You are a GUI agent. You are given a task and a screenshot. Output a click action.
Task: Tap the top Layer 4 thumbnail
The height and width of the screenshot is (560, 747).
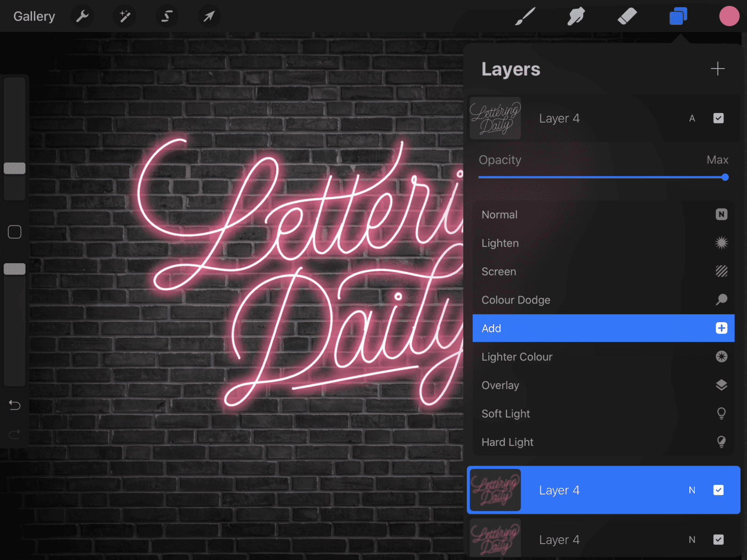495,118
